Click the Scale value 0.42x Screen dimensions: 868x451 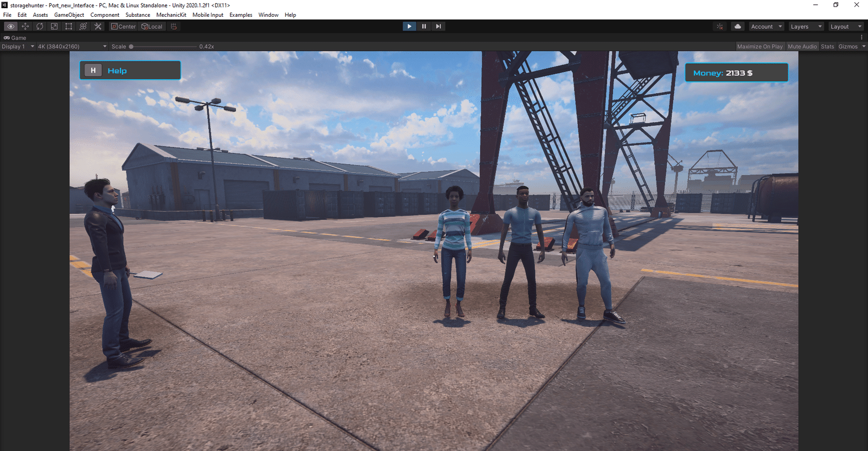[x=207, y=47]
